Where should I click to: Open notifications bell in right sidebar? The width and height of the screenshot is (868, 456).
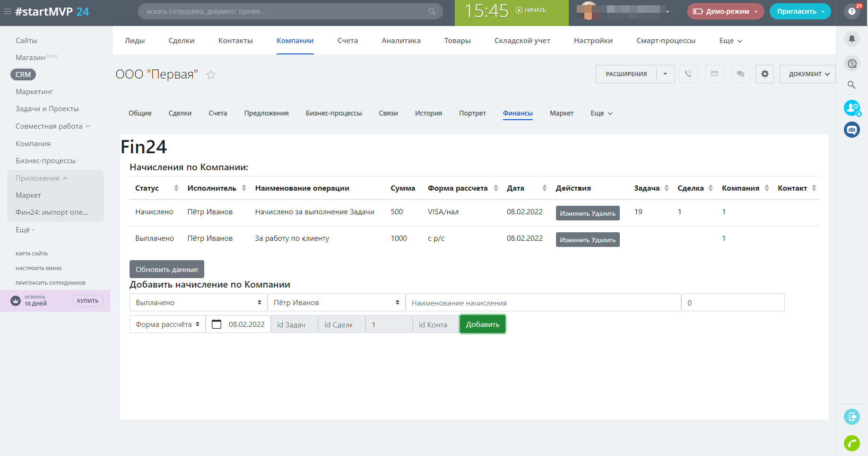point(851,39)
